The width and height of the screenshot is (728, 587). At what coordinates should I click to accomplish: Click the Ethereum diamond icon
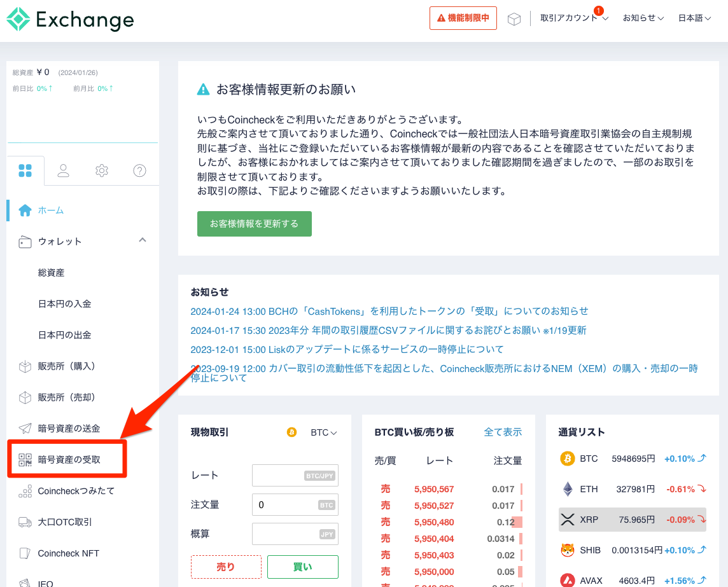coord(568,489)
